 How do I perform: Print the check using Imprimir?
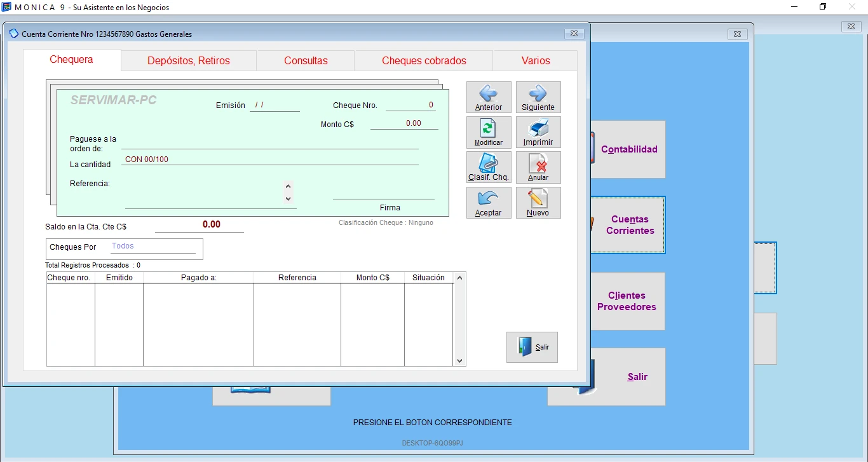click(x=538, y=132)
